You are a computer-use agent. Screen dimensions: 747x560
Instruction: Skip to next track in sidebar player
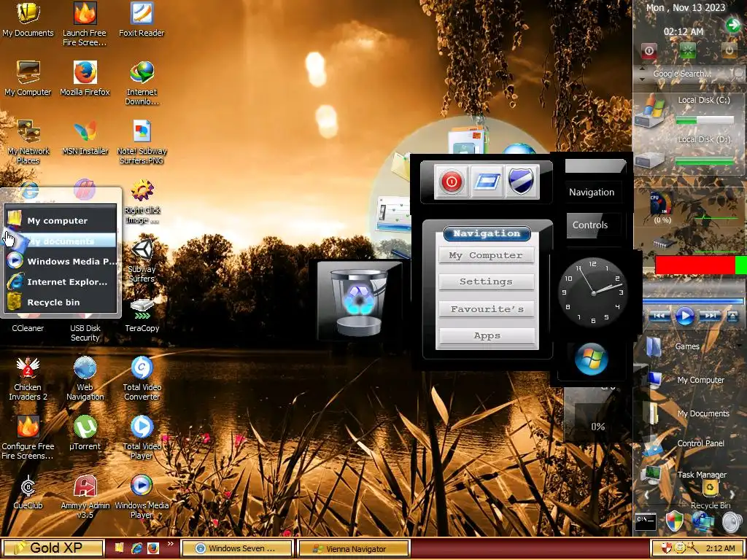click(710, 316)
